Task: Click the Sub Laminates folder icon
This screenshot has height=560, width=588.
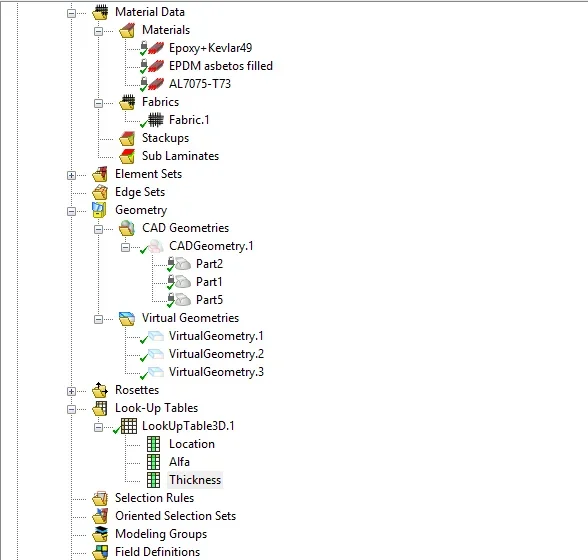Action: click(x=127, y=156)
